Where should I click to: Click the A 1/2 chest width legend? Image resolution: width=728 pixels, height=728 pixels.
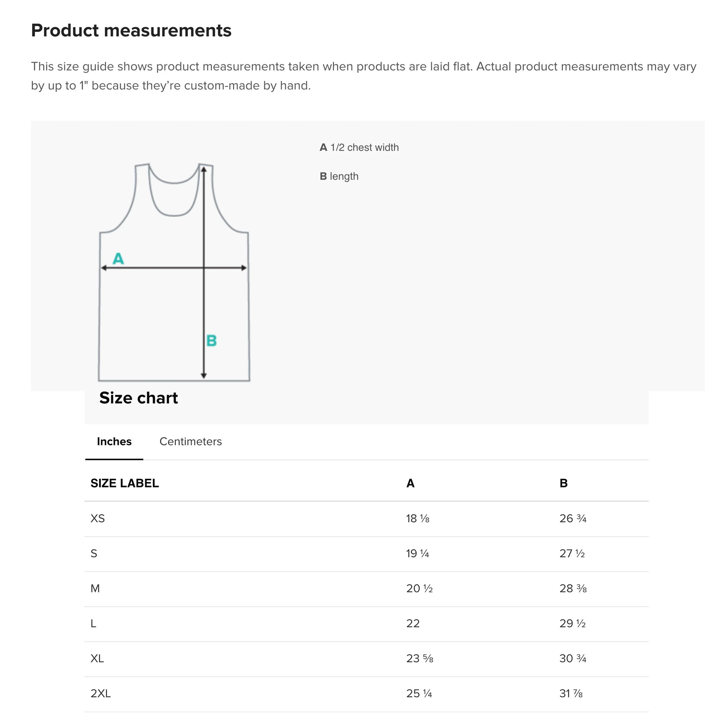(359, 147)
